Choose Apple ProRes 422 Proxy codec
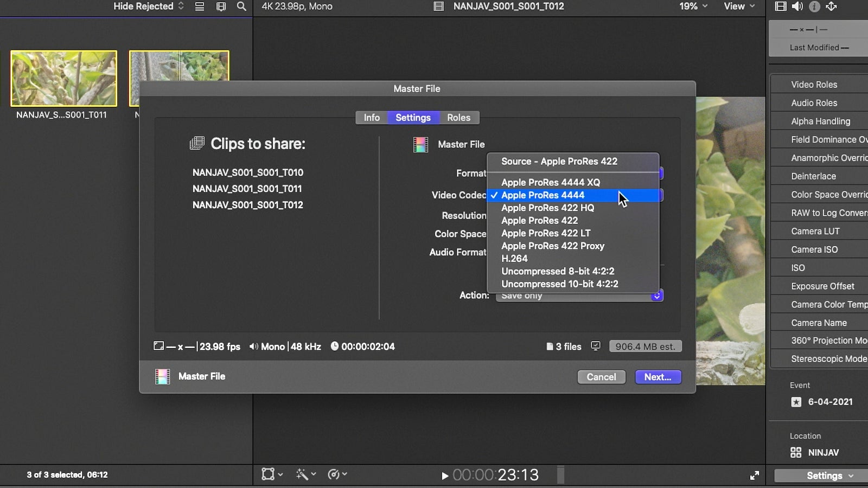This screenshot has width=868, height=488. pyautogui.click(x=573, y=246)
